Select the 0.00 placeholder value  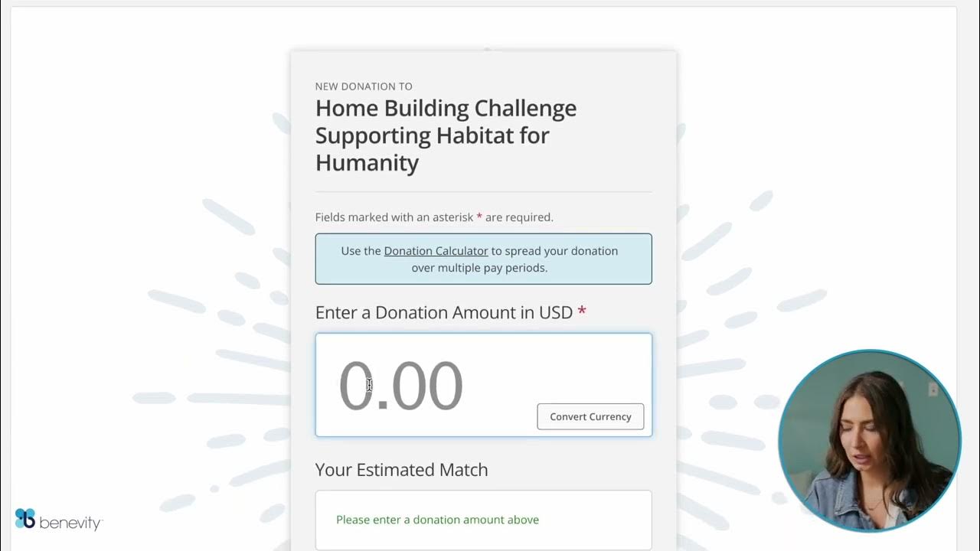(400, 385)
